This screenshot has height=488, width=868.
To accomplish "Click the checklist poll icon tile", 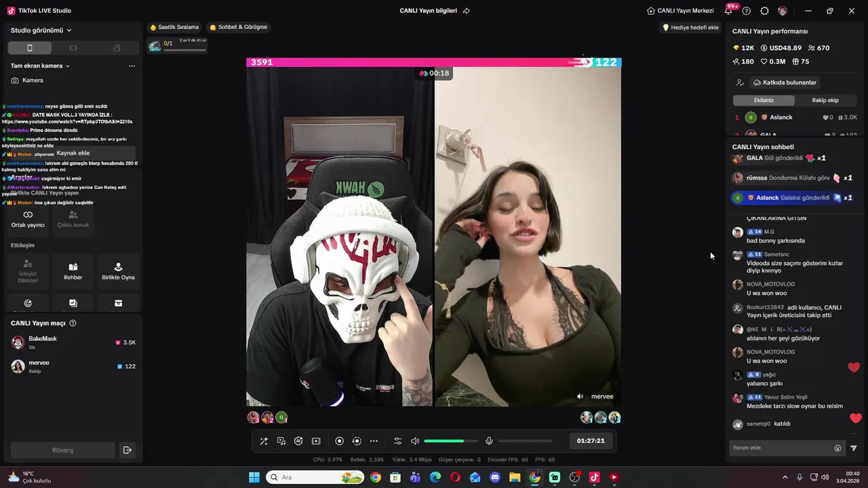I will [73, 304].
